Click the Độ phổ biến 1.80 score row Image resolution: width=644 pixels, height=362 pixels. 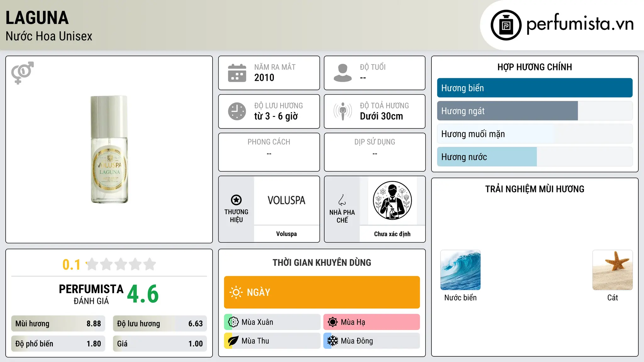[x=58, y=344]
